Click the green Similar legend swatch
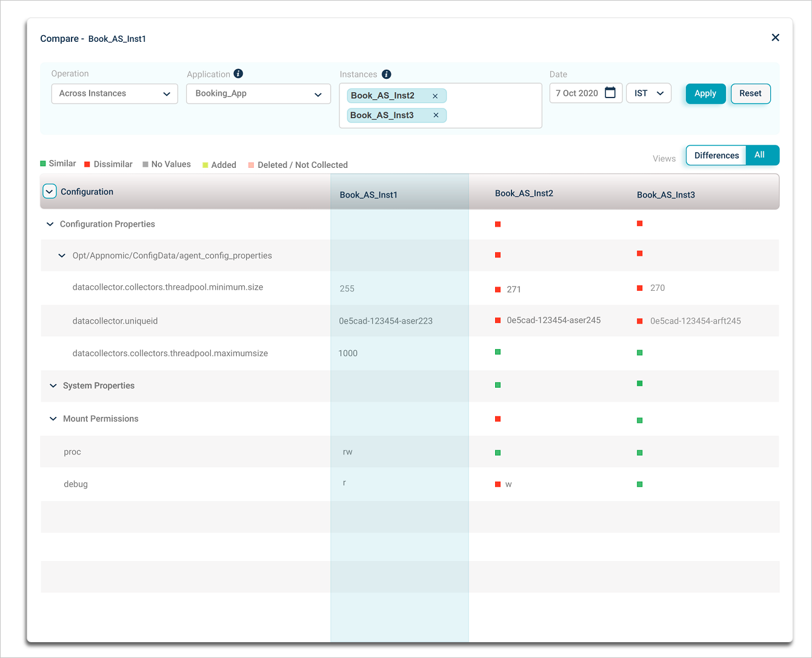This screenshot has width=812, height=658. point(43,164)
